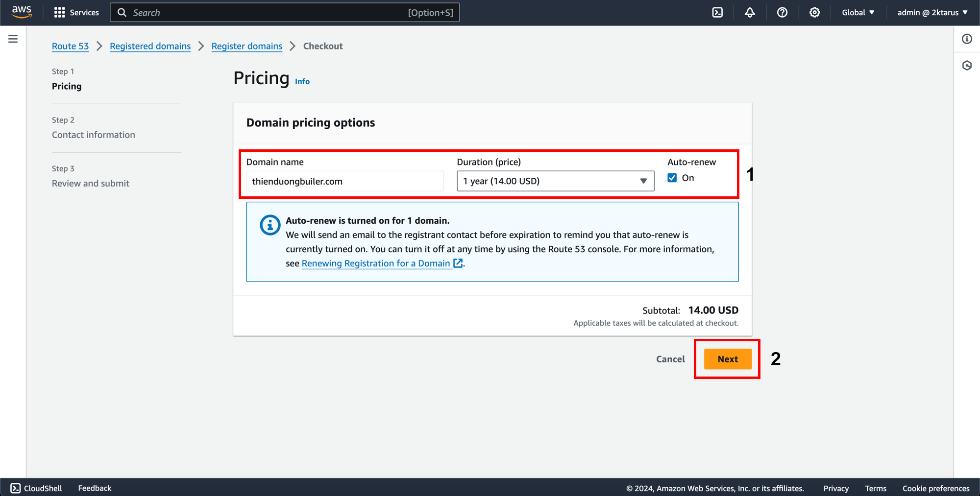Viewport: 980px width, 496px height.
Task: Go to Step 3 Review and submit
Action: coord(91,183)
